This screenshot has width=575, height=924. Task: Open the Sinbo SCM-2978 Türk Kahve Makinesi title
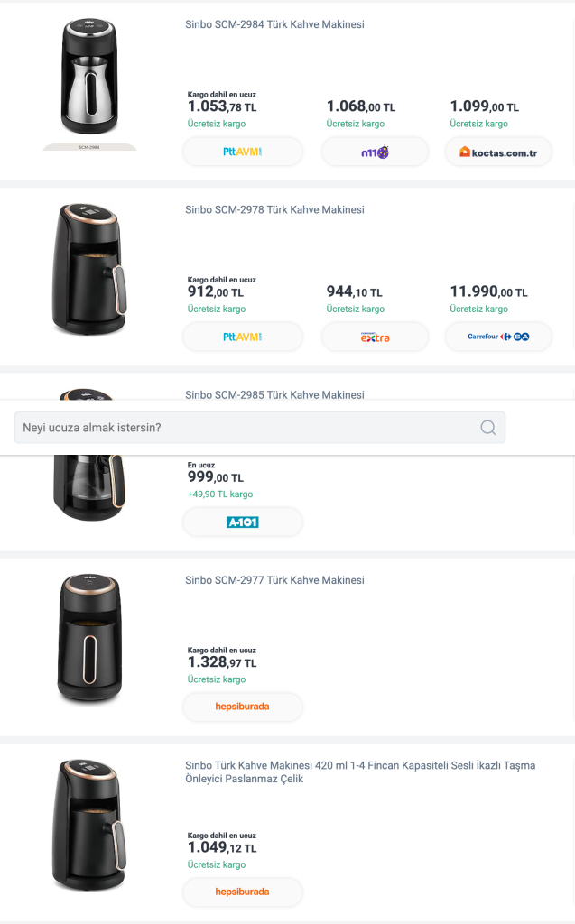pos(274,209)
